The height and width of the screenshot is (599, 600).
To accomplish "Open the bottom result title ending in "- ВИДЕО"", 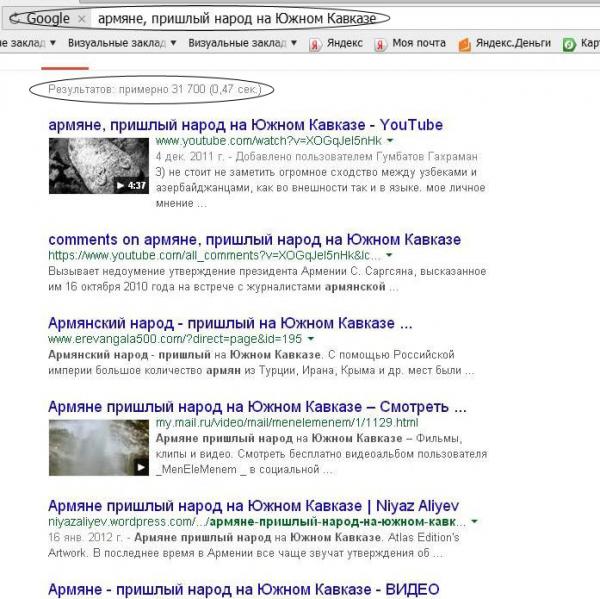I will [243, 588].
